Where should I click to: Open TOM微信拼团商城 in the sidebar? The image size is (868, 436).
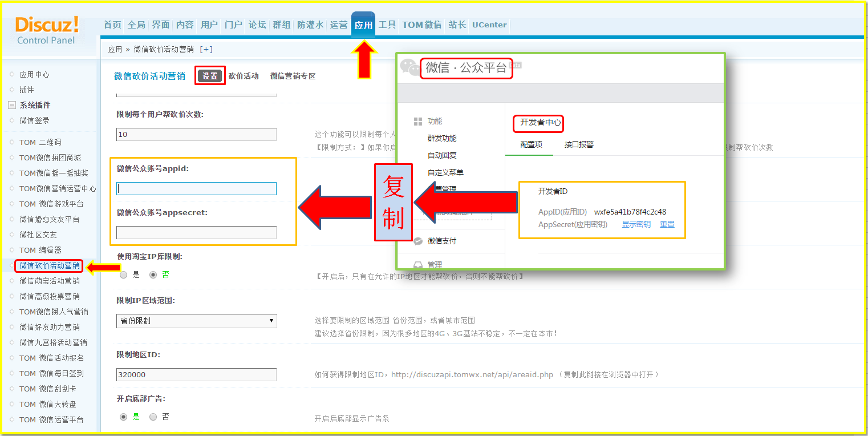[50, 158]
